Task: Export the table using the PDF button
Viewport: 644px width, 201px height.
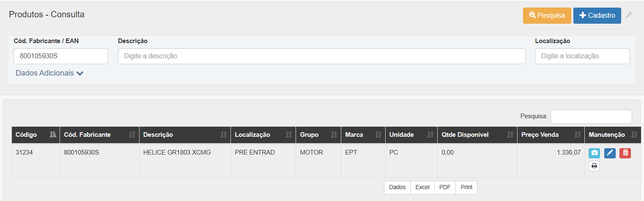Action: click(x=445, y=187)
